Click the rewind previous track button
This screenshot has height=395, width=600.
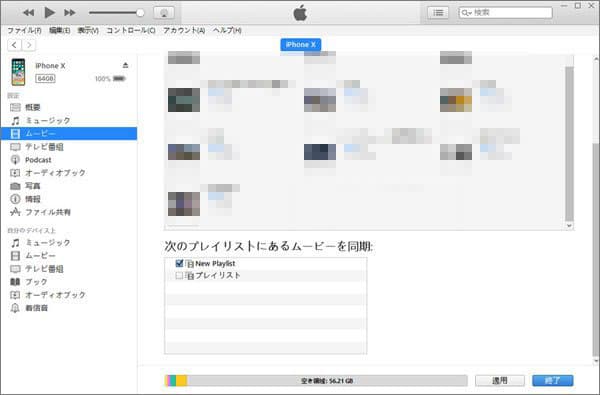coord(28,13)
